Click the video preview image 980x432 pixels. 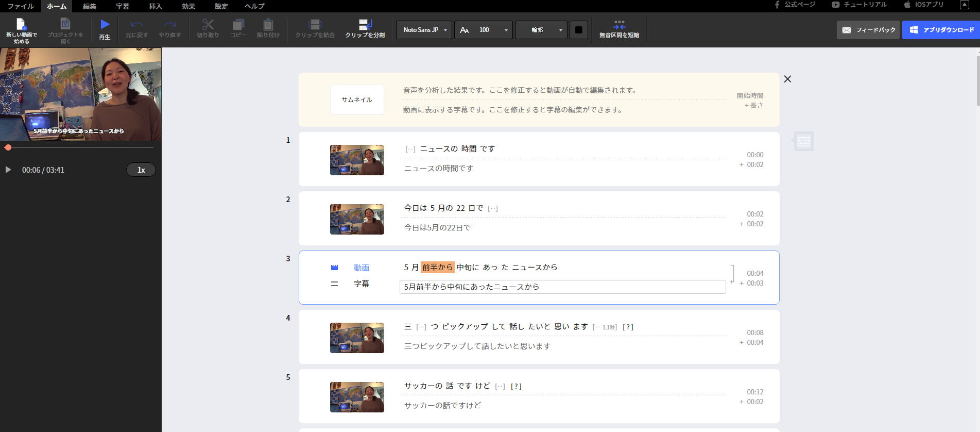point(81,94)
